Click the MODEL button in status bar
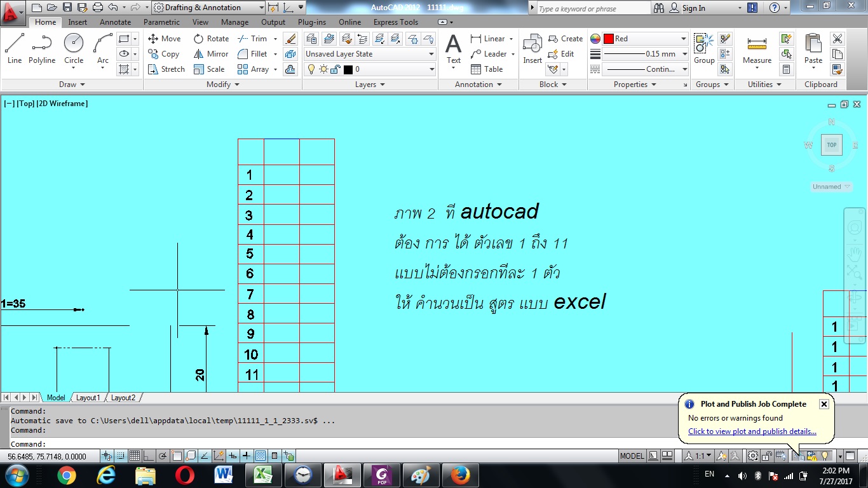Image resolution: width=868 pixels, height=488 pixels. tap(632, 456)
